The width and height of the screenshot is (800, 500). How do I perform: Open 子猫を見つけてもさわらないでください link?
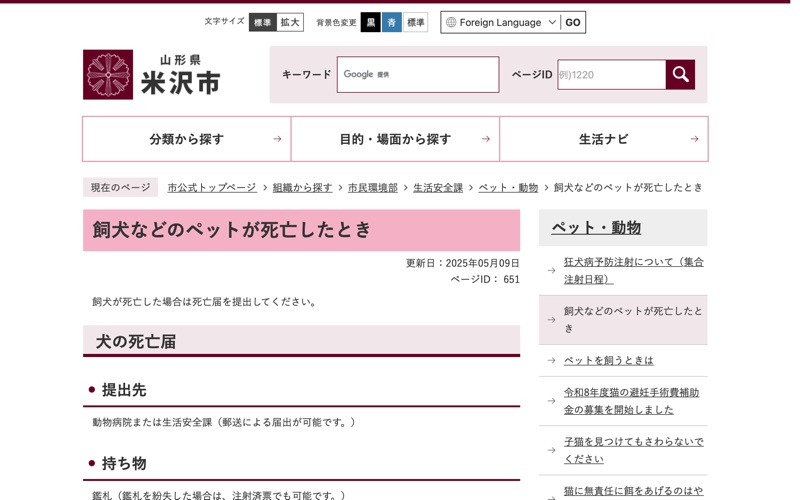(634, 450)
